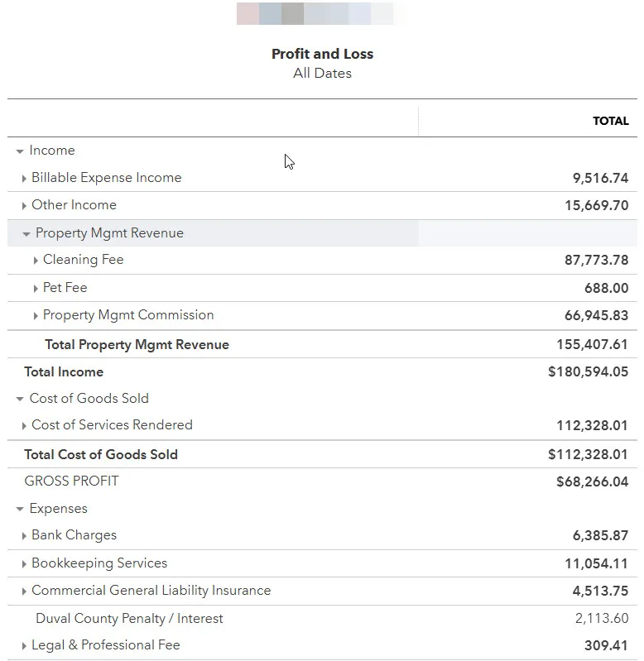The height and width of the screenshot is (661, 644).
Task: Collapse the Expenses section arrow
Action: 20,510
